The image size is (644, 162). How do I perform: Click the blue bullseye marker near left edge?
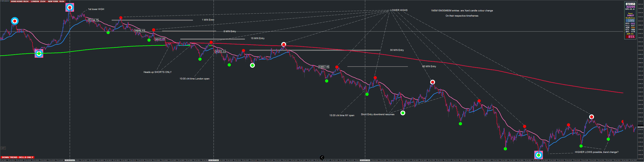point(15,21)
